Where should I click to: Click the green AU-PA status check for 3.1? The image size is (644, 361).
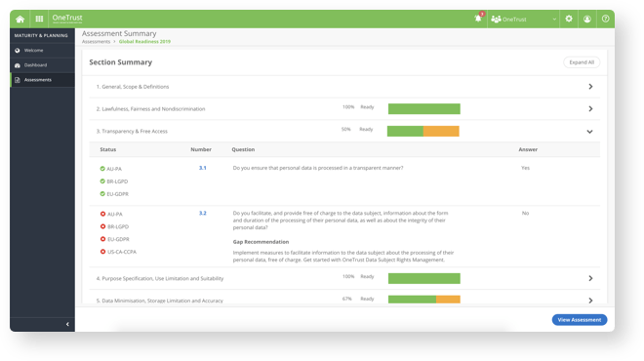click(x=102, y=169)
